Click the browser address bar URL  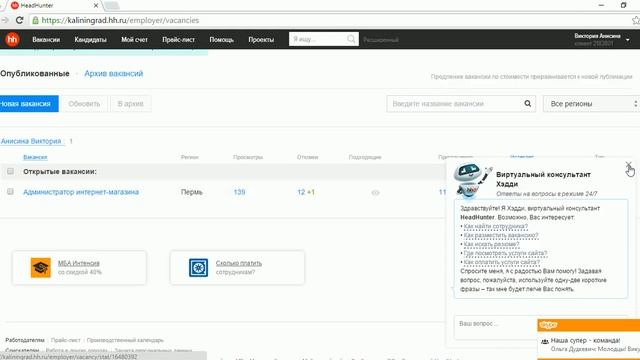pos(120,20)
